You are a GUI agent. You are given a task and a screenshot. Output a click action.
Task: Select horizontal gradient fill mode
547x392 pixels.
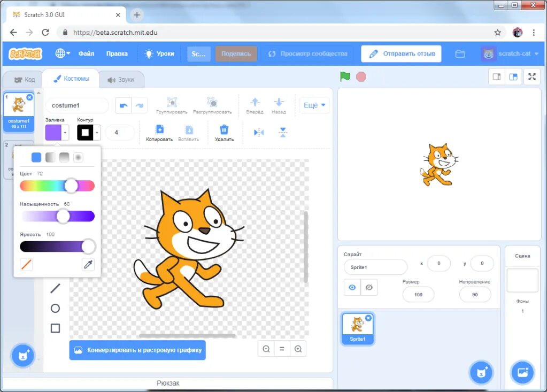point(50,157)
